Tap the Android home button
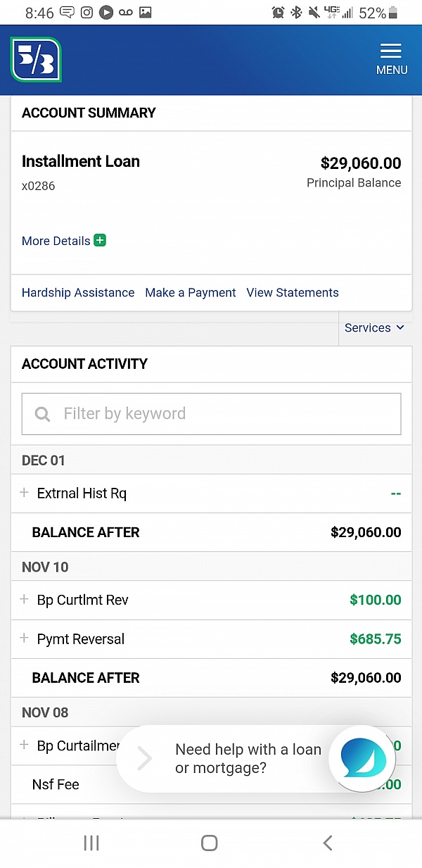 click(209, 843)
